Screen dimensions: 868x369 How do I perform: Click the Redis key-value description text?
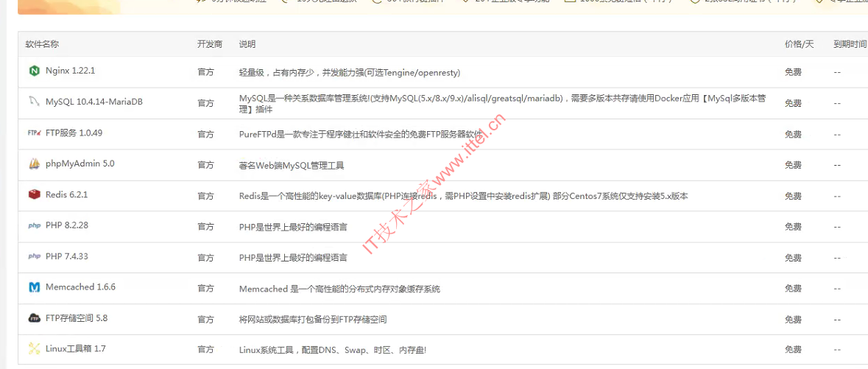point(463,196)
